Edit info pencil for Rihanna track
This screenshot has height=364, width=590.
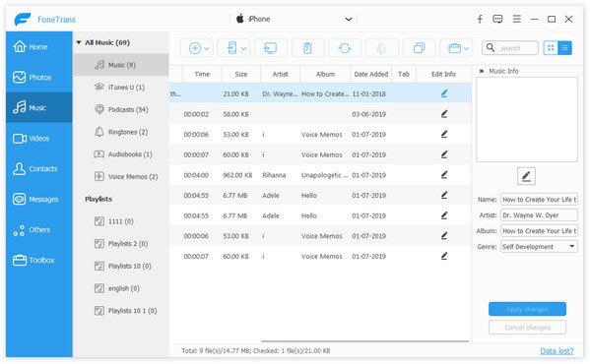444,175
